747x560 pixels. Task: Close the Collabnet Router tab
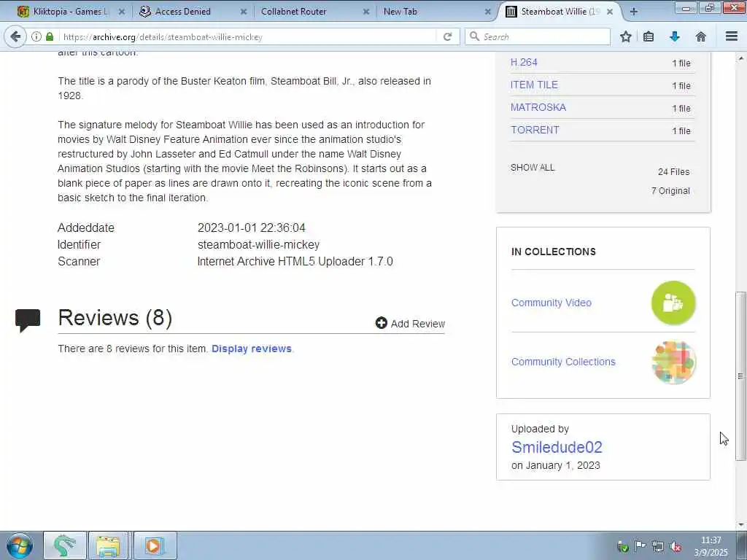pos(366,12)
